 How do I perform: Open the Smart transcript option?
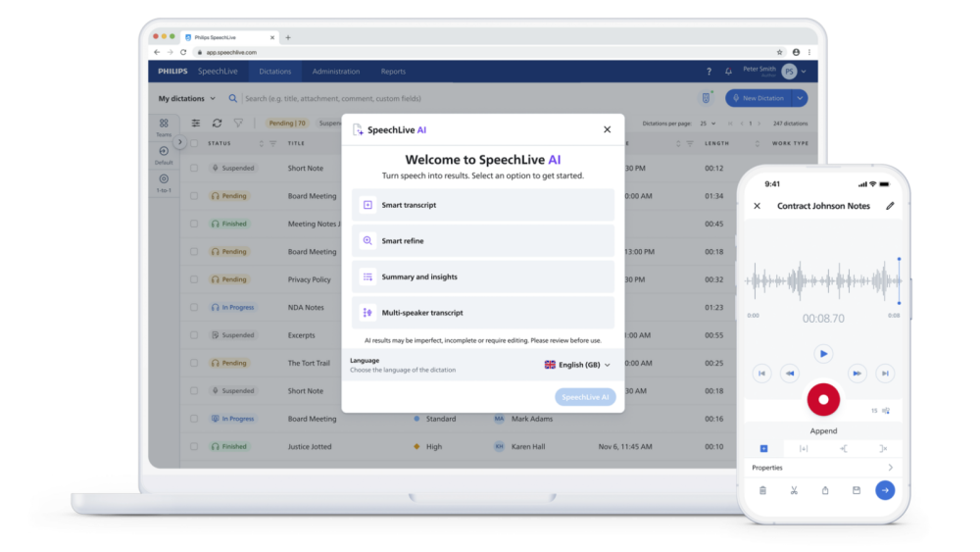click(482, 205)
